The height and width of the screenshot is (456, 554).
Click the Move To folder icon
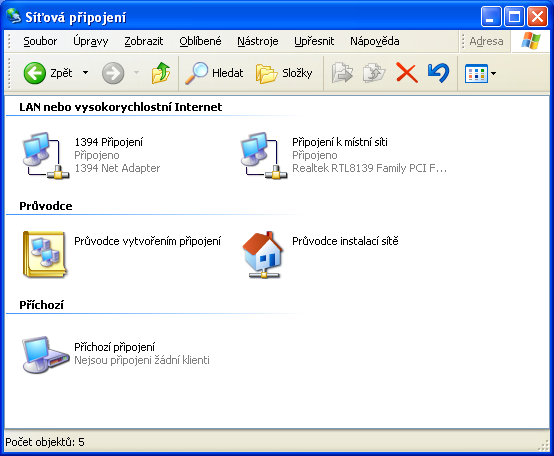click(342, 73)
